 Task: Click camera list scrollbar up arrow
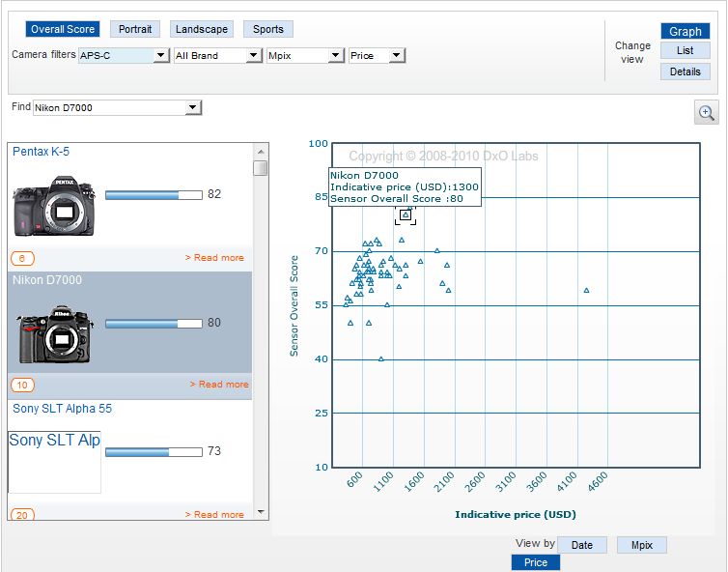[261, 152]
